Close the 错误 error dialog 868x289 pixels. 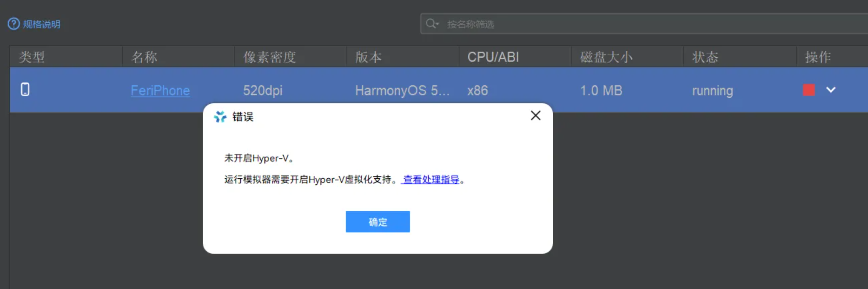coord(536,115)
